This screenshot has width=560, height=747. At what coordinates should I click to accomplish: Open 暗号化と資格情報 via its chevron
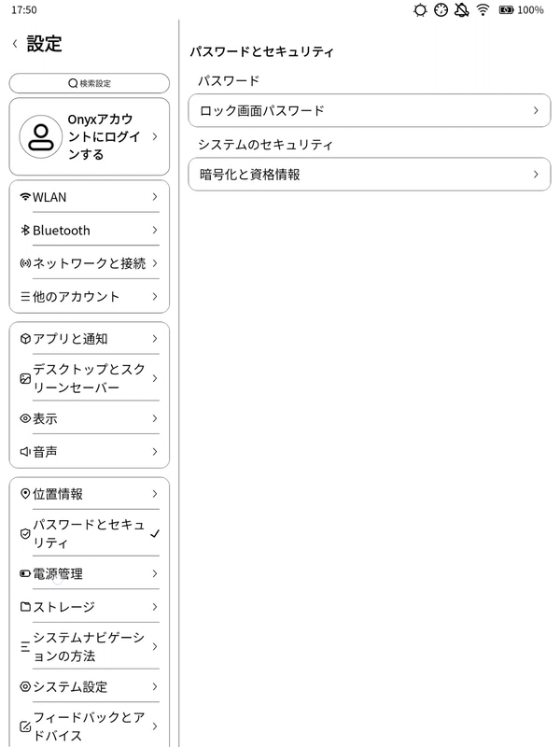[x=537, y=175]
